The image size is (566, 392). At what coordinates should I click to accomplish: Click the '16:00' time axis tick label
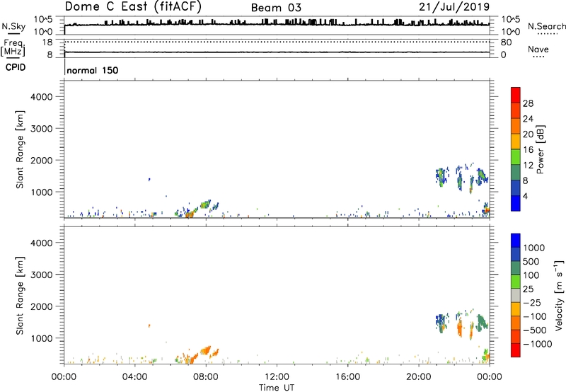[x=347, y=377]
